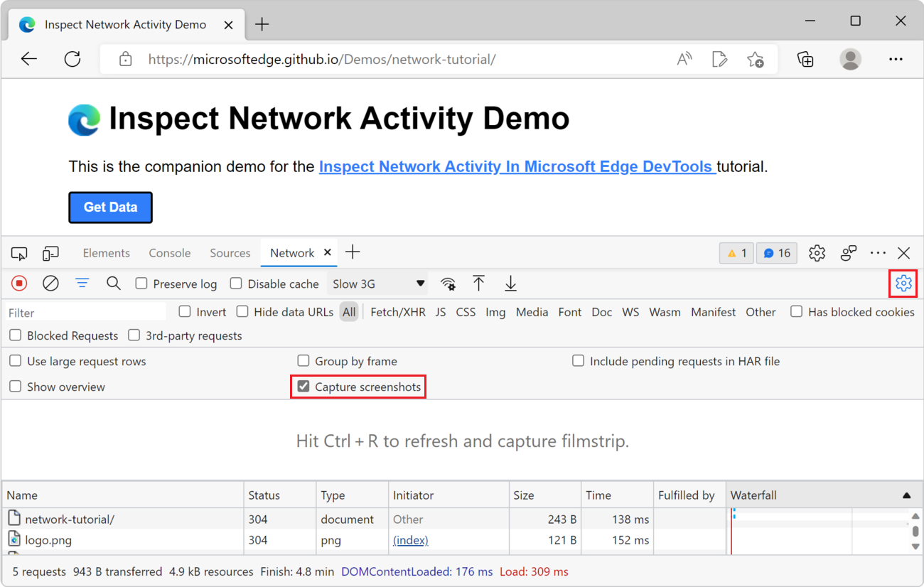The image size is (924, 587).
Task: Enable Use large request rows
Action: pos(15,360)
